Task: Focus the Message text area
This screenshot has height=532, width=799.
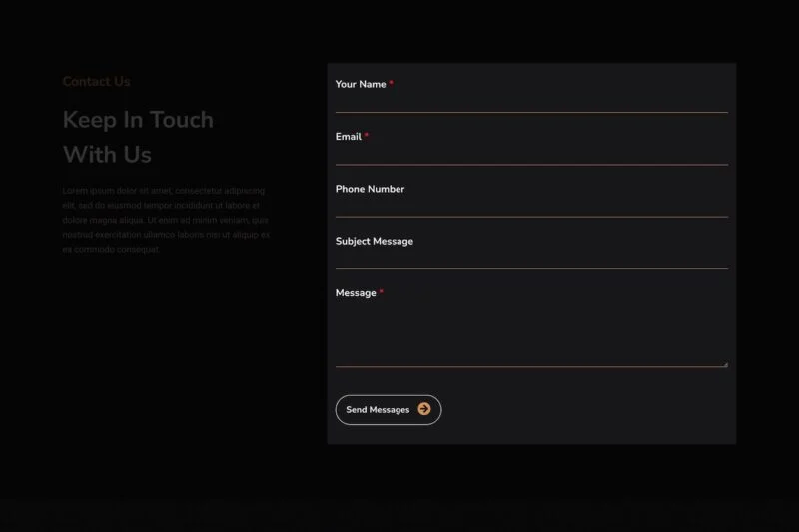Action: (531, 335)
